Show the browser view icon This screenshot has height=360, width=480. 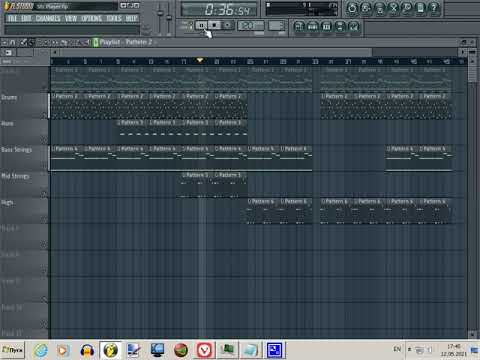click(340, 26)
